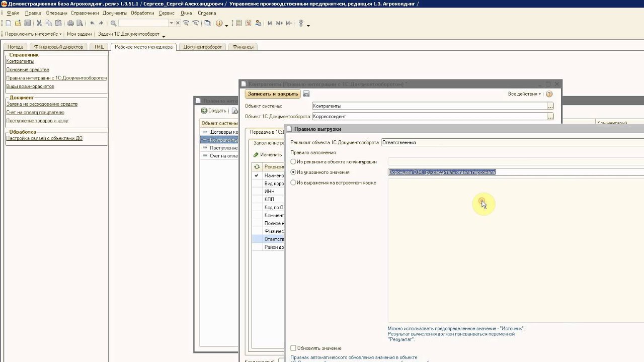Click the open file toolbar icon
Image resolution: width=644 pixels, height=362 pixels.
[18, 23]
